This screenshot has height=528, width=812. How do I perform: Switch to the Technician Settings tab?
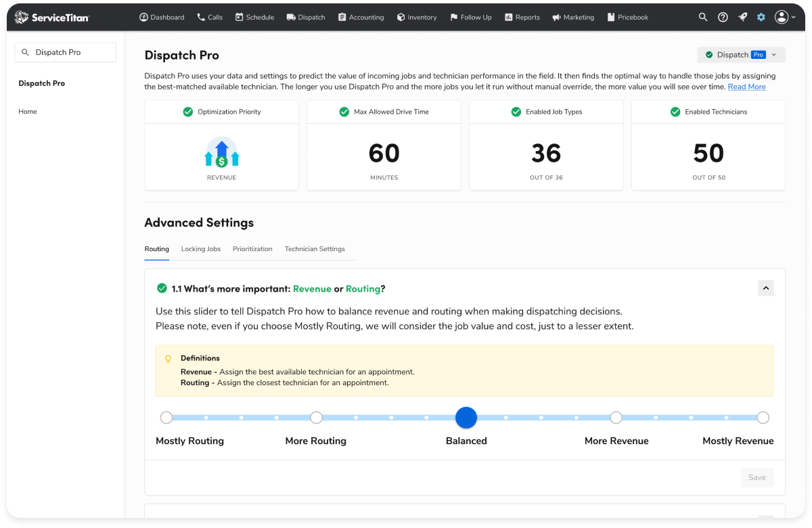point(315,249)
